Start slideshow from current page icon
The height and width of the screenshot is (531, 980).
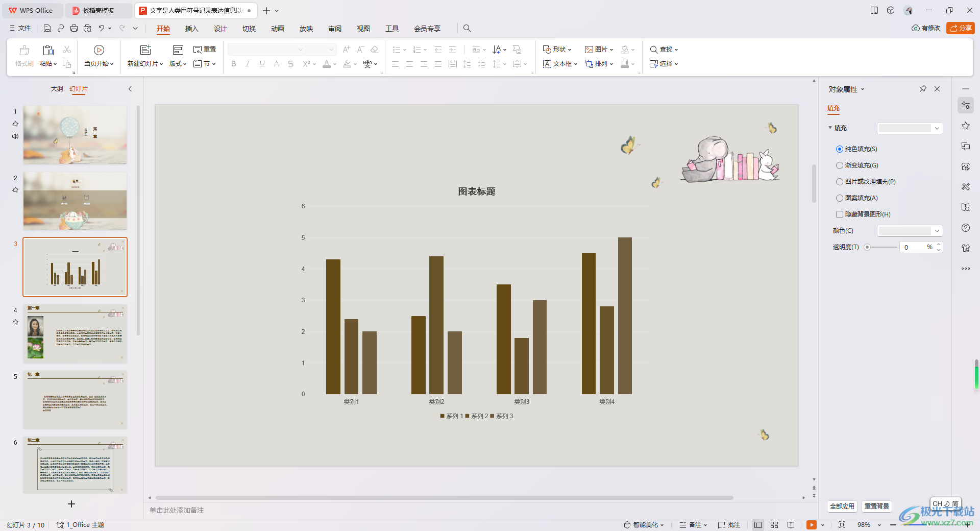(x=99, y=50)
